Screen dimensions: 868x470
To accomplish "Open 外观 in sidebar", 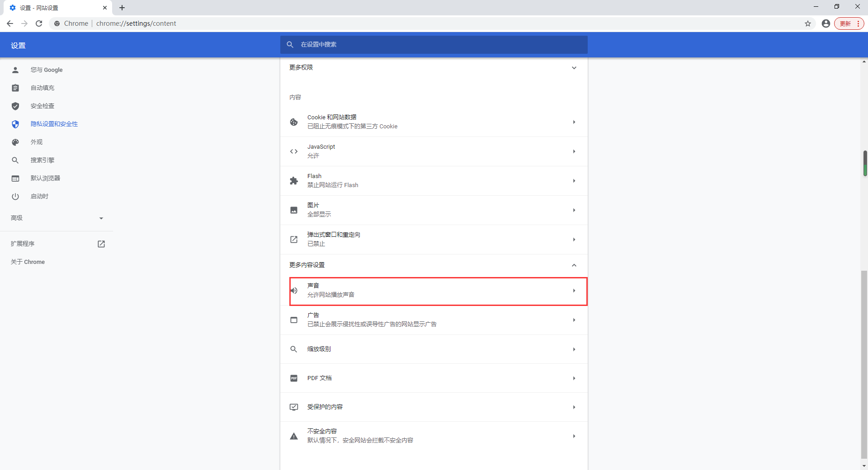I will pyautogui.click(x=57, y=142).
